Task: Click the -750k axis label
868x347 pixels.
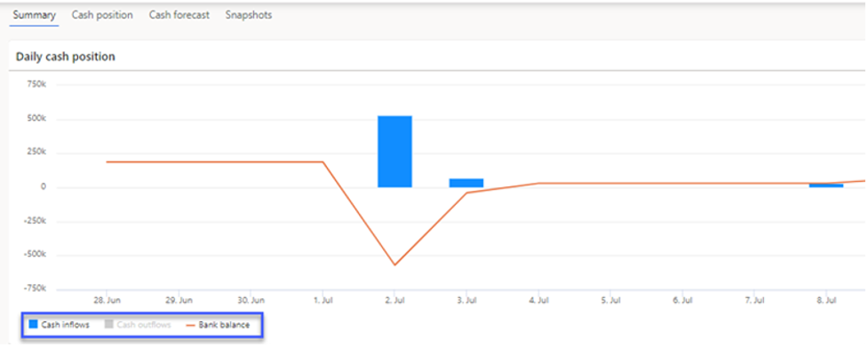Action: 36,288
